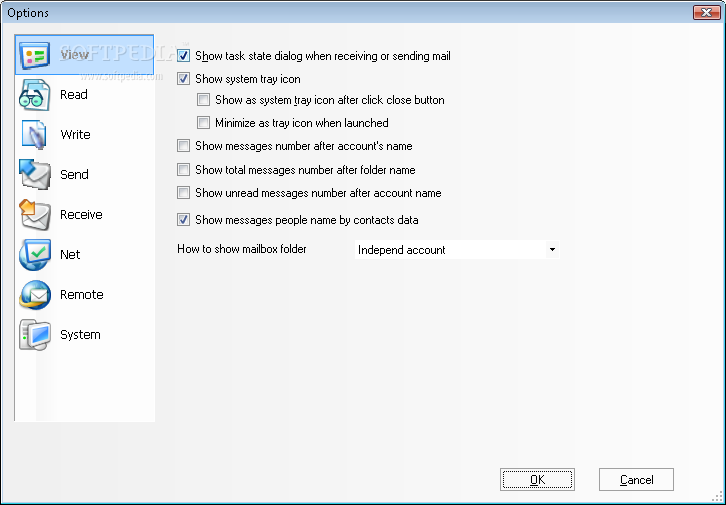Viewport: 726px width, 505px height.
Task: Disable show task state dialog checkbox
Action: coord(183,56)
